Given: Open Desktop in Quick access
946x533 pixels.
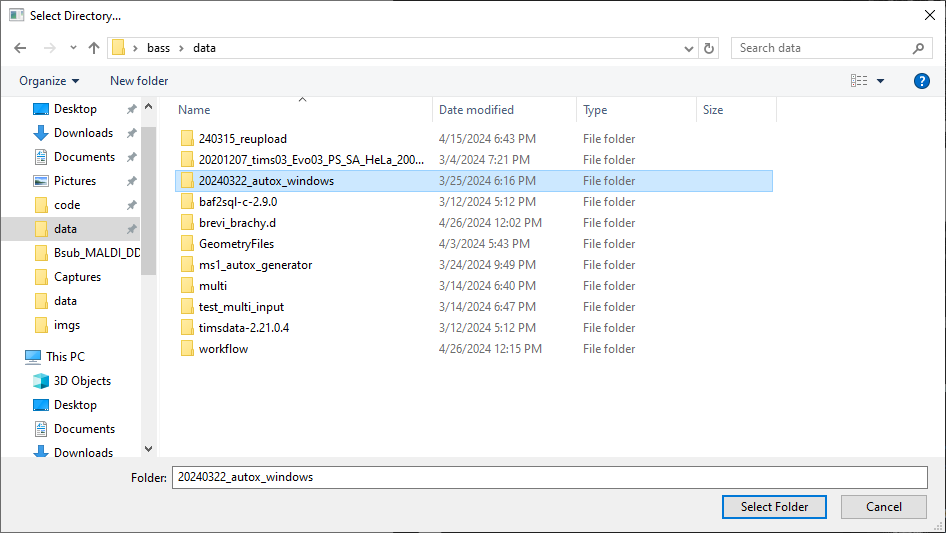Looking at the screenshot, I should pos(75,109).
